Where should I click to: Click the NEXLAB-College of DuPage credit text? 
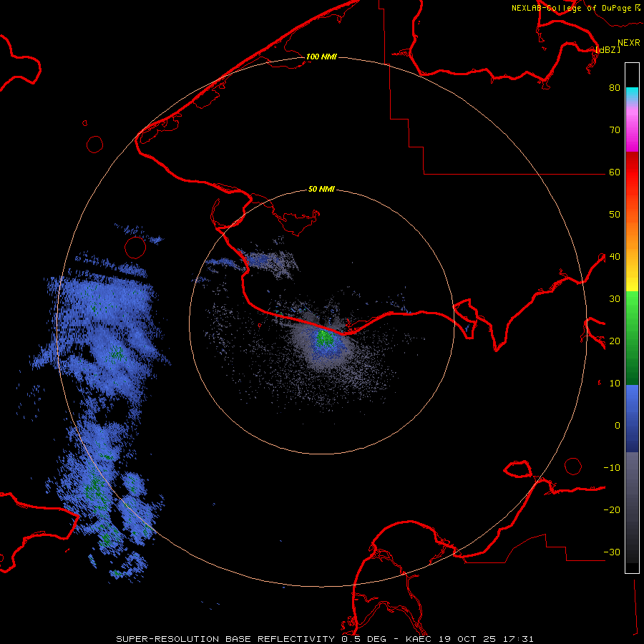pos(571,8)
